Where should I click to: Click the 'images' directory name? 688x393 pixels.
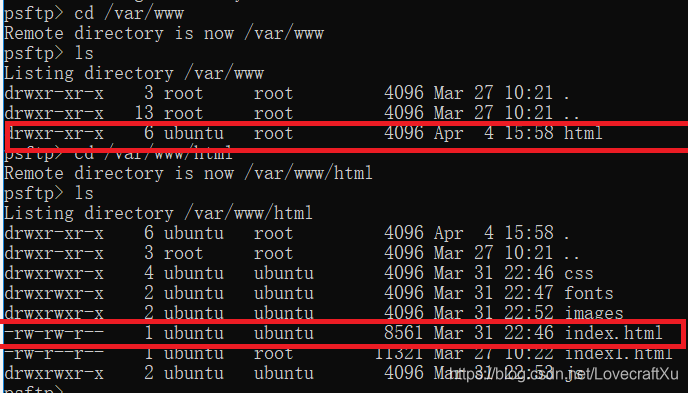(594, 313)
